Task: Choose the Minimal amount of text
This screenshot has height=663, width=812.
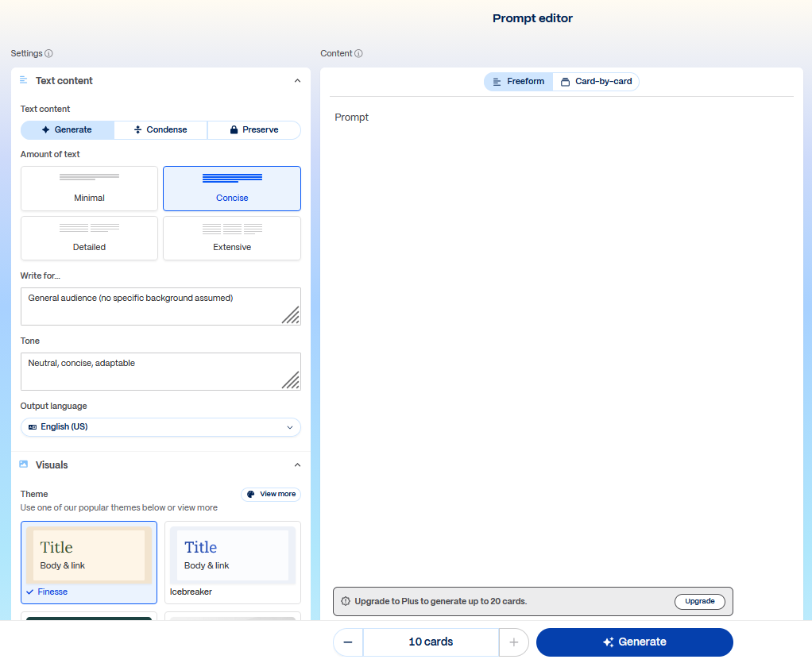Action: pyautogui.click(x=89, y=188)
